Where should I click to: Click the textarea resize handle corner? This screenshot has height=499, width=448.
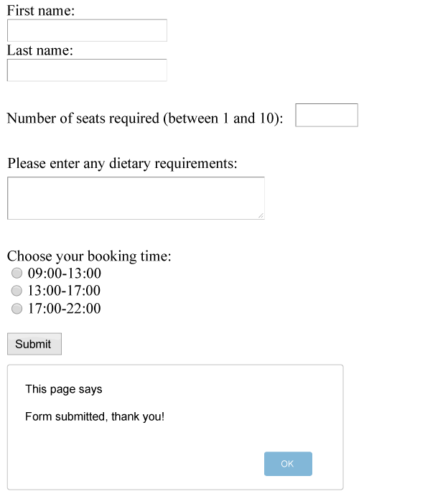[261, 215]
